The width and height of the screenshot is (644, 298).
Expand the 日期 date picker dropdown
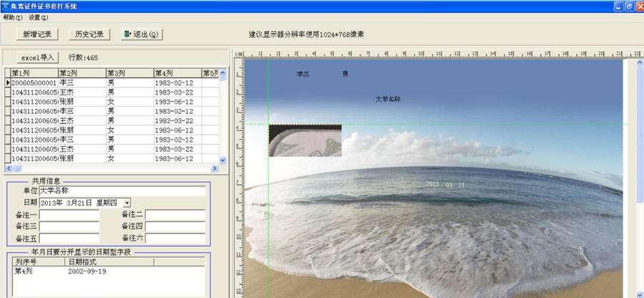(127, 203)
